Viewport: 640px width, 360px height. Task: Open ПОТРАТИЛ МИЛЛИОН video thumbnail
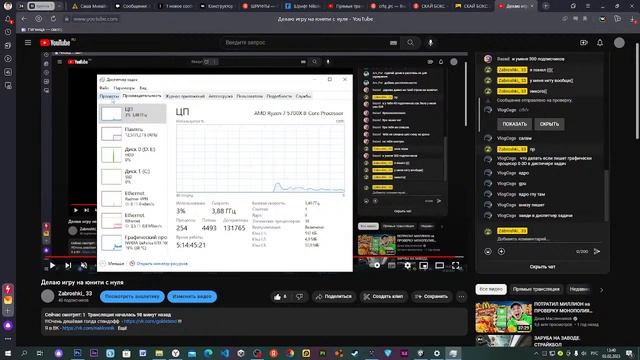503,317
